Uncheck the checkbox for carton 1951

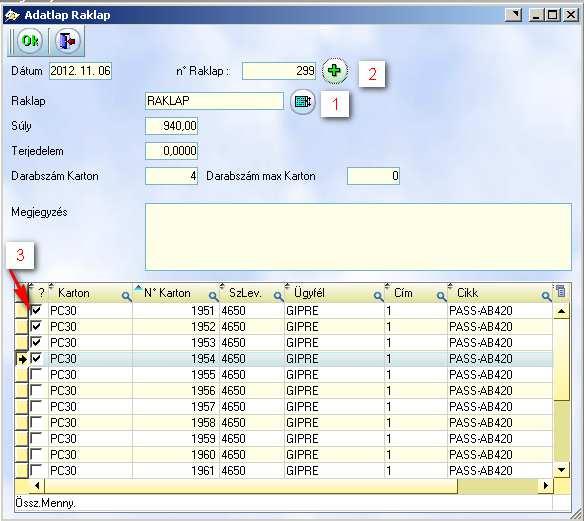pyautogui.click(x=36, y=310)
